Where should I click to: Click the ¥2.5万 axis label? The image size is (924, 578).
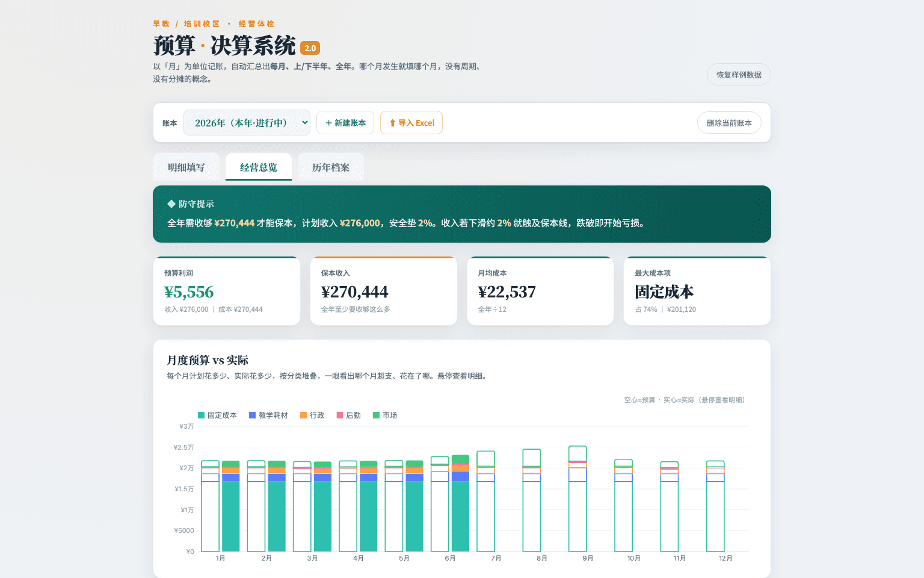point(183,447)
